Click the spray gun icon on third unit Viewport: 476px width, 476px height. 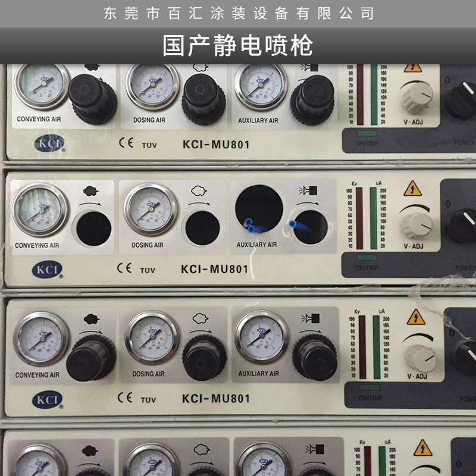pyautogui.click(x=310, y=318)
